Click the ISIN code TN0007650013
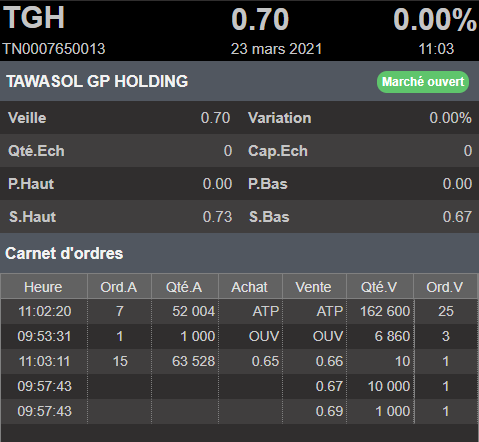Image resolution: width=479 pixels, height=442 pixels. (x=54, y=49)
